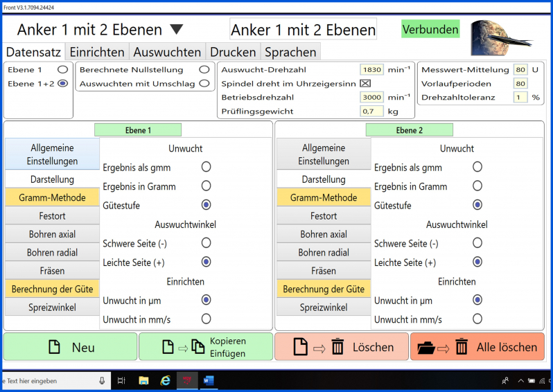Open the Anker 1 dataset dropdown arrow
Image resolution: width=553 pixels, height=392 pixels.
tap(177, 30)
